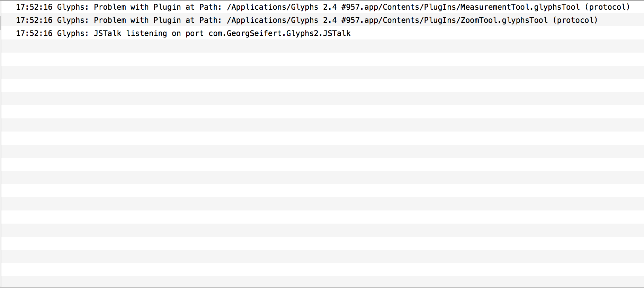Click "Glyphs:" sender in the MeasurementTool line
Screen dimensions: 644x288
click(x=73, y=7)
